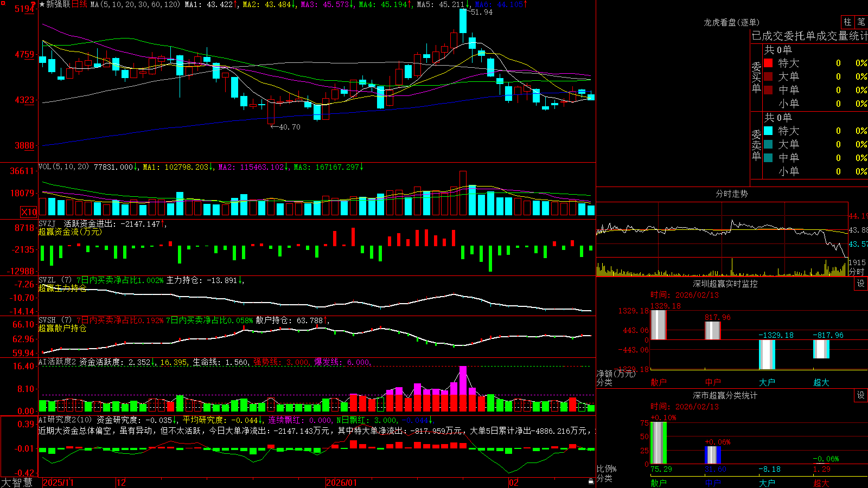Click teal swatch for sell 大单
The width and height of the screenshot is (868, 488).
[x=768, y=144]
